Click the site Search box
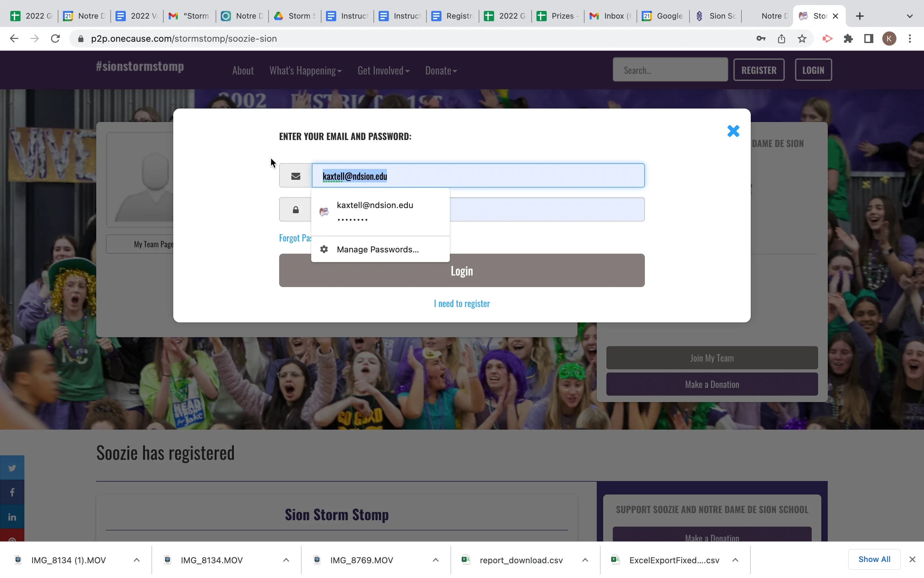This screenshot has height=578, width=924. [x=670, y=70]
